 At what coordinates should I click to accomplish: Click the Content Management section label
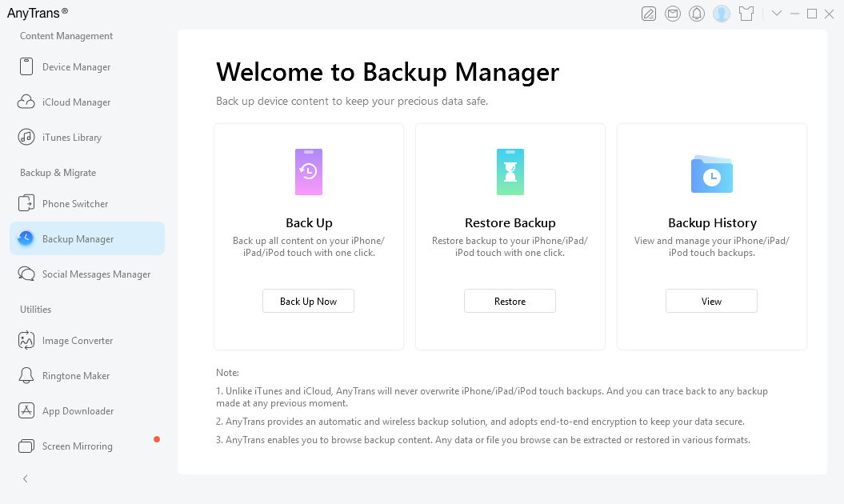click(66, 36)
